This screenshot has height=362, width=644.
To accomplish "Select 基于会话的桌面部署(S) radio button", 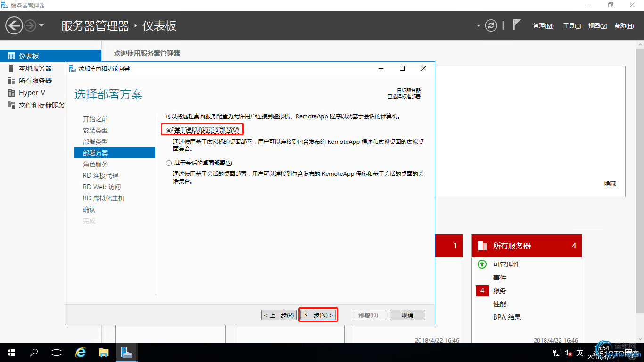I will coord(169,163).
